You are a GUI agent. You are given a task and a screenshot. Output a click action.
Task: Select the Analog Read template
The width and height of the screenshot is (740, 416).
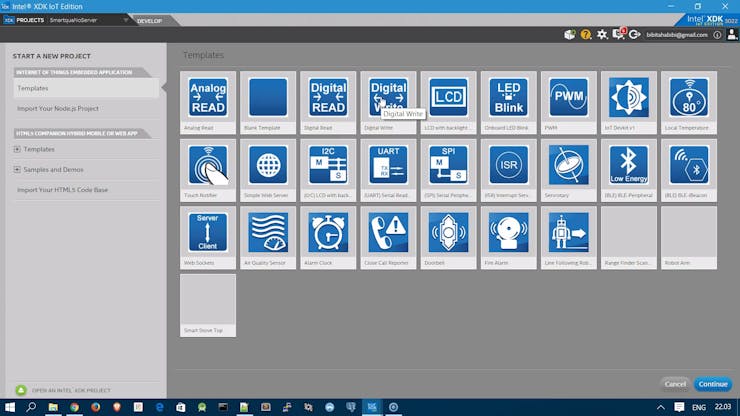(208, 102)
